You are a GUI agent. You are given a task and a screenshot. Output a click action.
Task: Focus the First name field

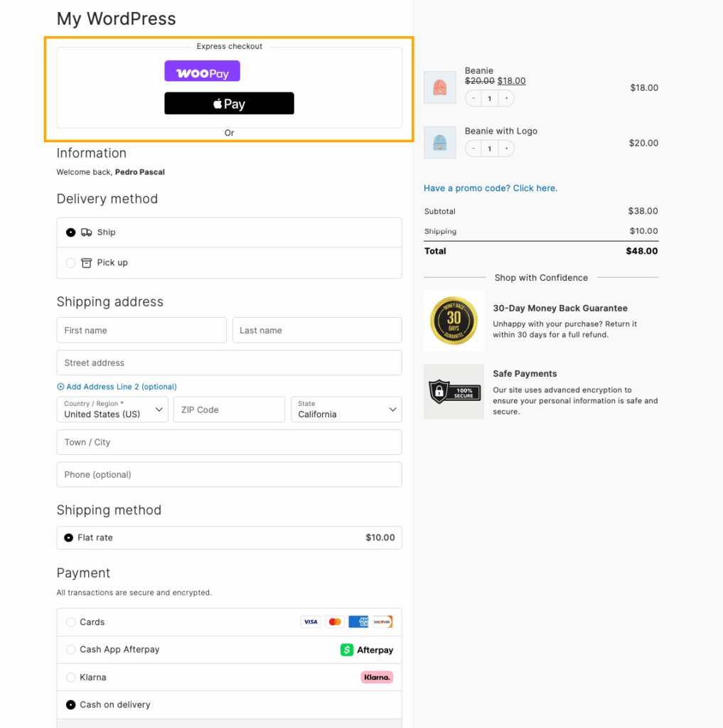coord(141,330)
